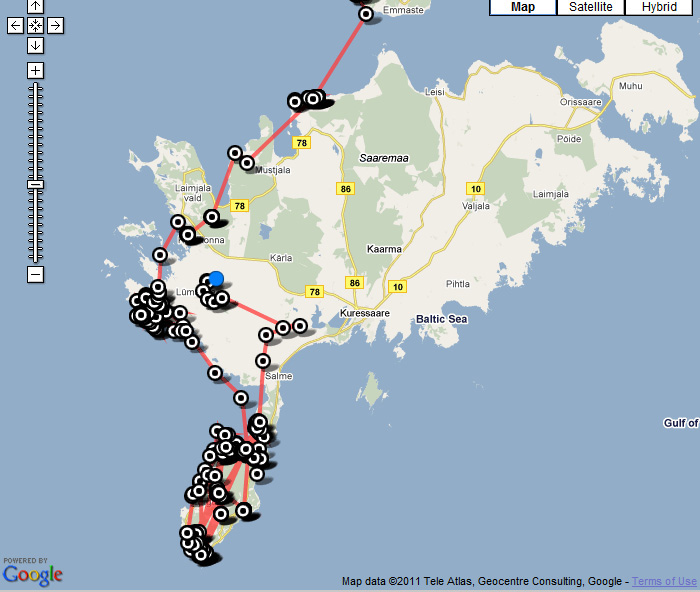Click road 10 shield near Valjala

click(x=475, y=188)
